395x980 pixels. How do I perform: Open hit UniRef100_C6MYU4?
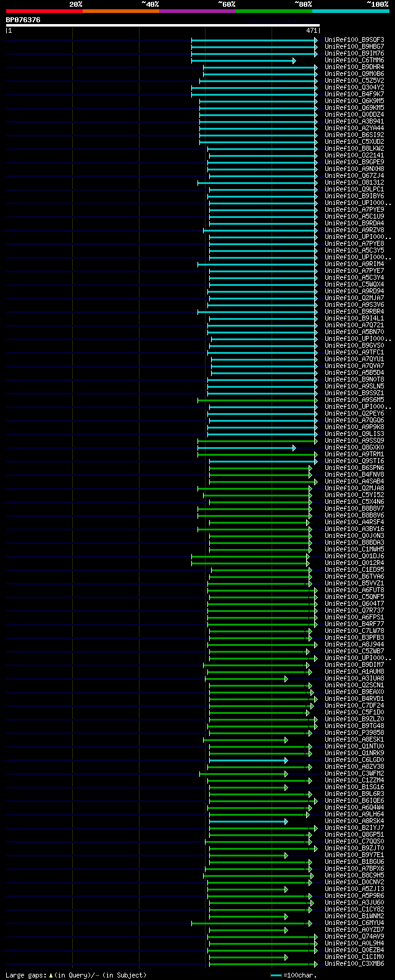(x=354, y=923)
